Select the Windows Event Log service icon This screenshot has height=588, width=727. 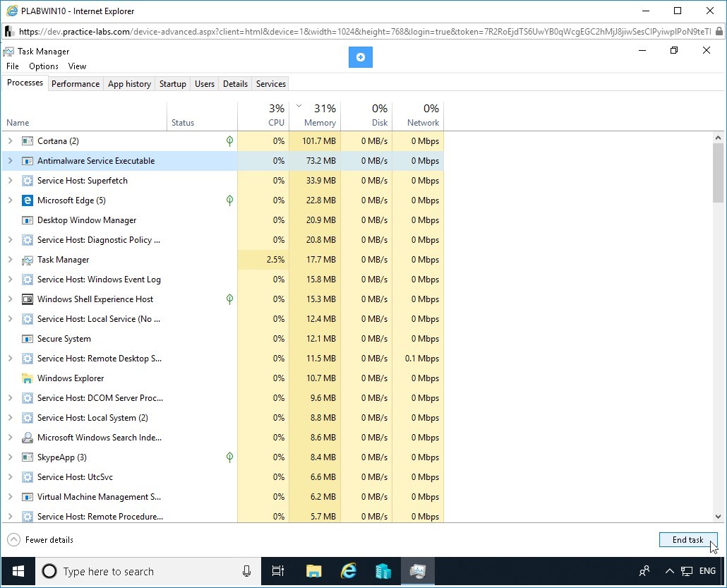(x=28, y=280)
